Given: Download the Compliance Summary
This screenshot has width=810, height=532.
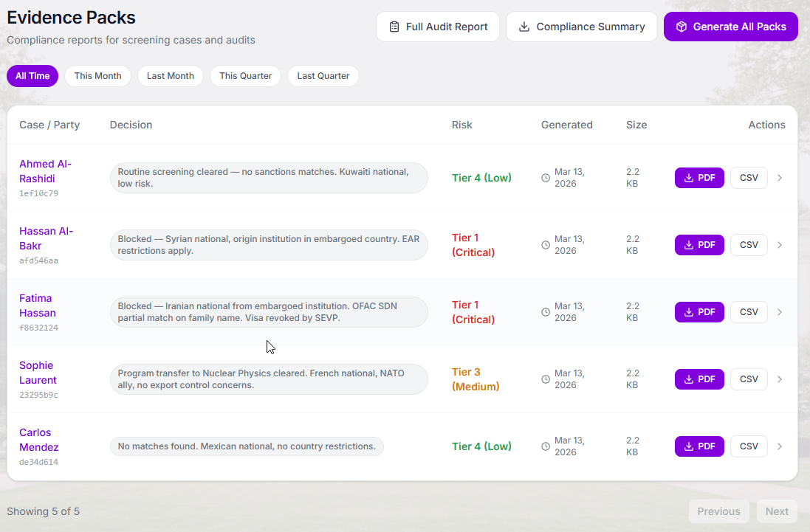Looking at the screenshot, I should click(x=581, y=27).
